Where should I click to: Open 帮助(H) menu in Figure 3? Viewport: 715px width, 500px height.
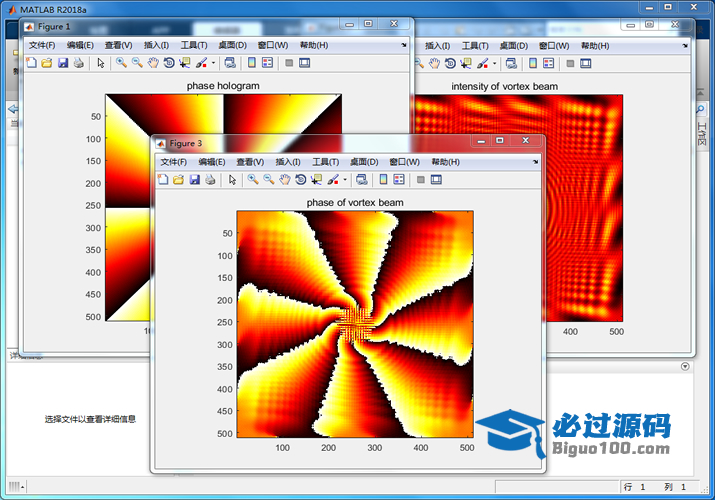pyautogui.click(x=445, y=162)
